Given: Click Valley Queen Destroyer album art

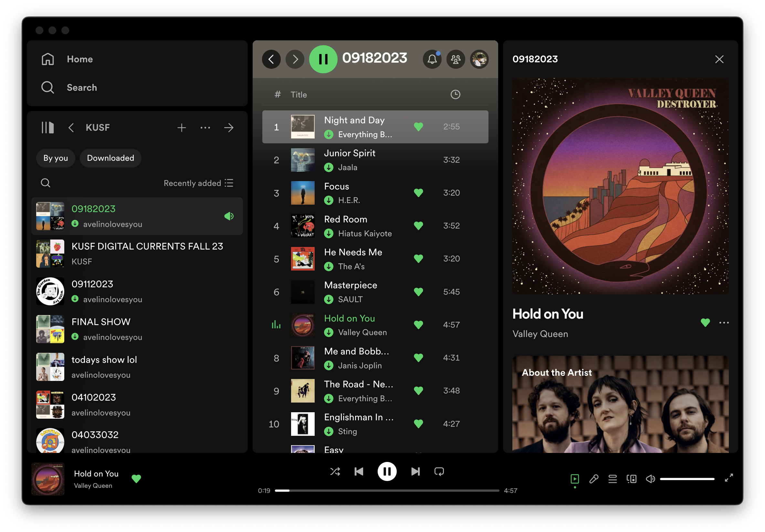Looking at the screenshot, I should click(620, 187).
